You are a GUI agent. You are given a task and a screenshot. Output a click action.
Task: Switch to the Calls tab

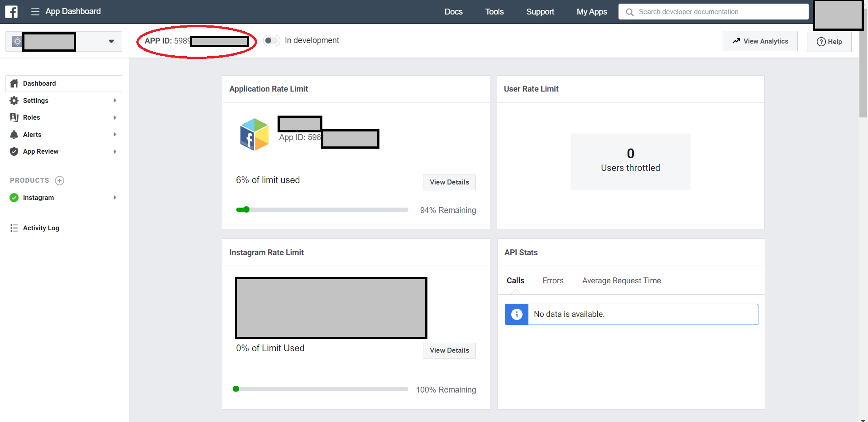coord(515,281)
